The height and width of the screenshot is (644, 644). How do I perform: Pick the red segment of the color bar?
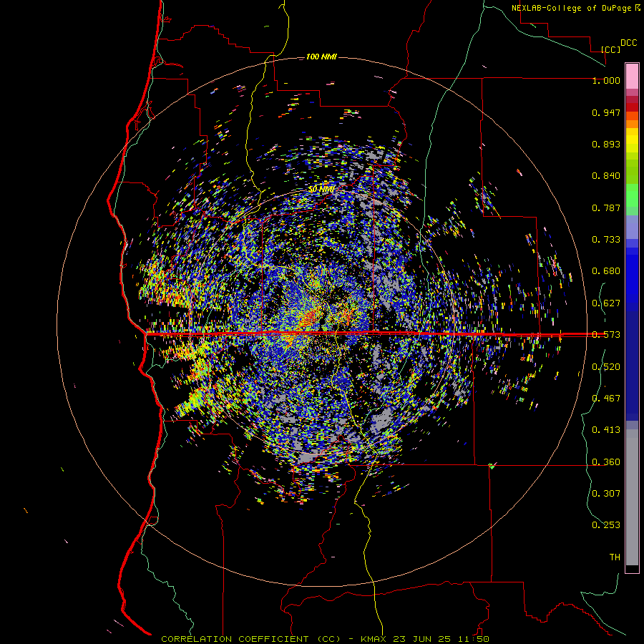[x=632, y=107]
